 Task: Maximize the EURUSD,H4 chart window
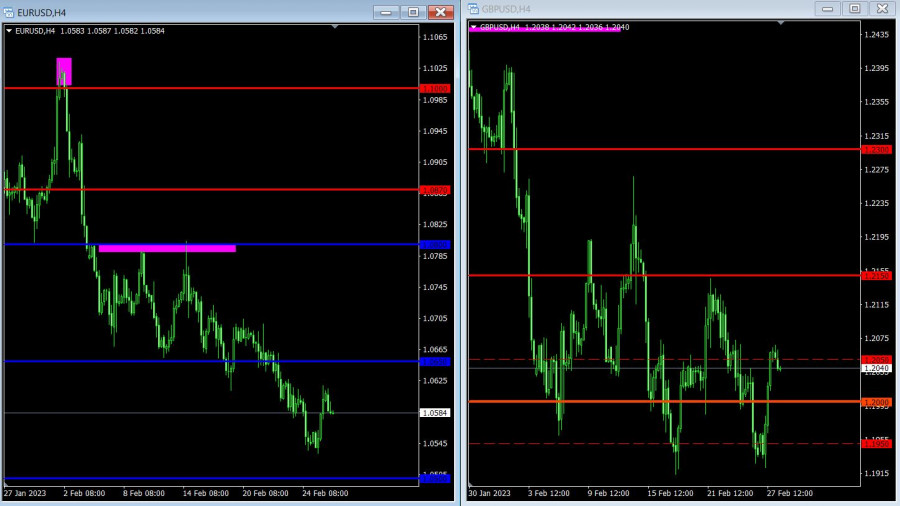413,12
